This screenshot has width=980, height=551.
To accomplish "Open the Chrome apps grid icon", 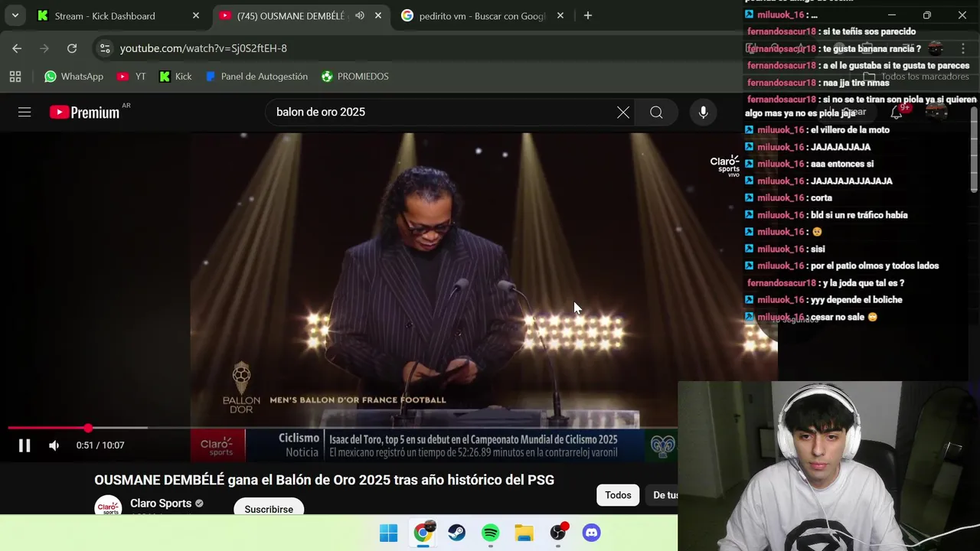I will (x=15, y=77).
